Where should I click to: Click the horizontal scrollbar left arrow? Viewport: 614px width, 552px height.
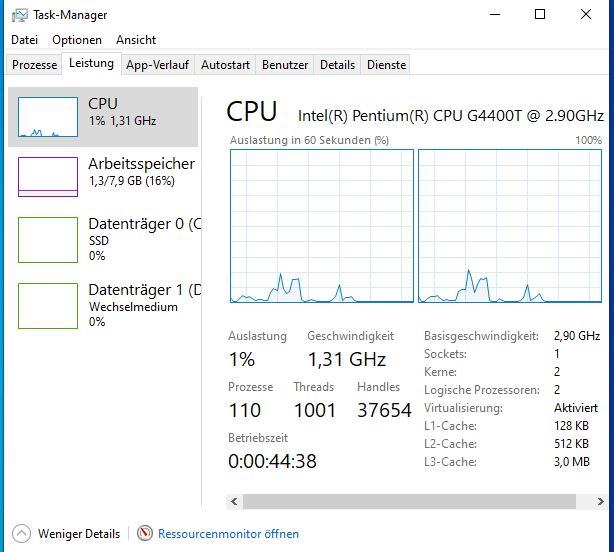pos(235,501)
